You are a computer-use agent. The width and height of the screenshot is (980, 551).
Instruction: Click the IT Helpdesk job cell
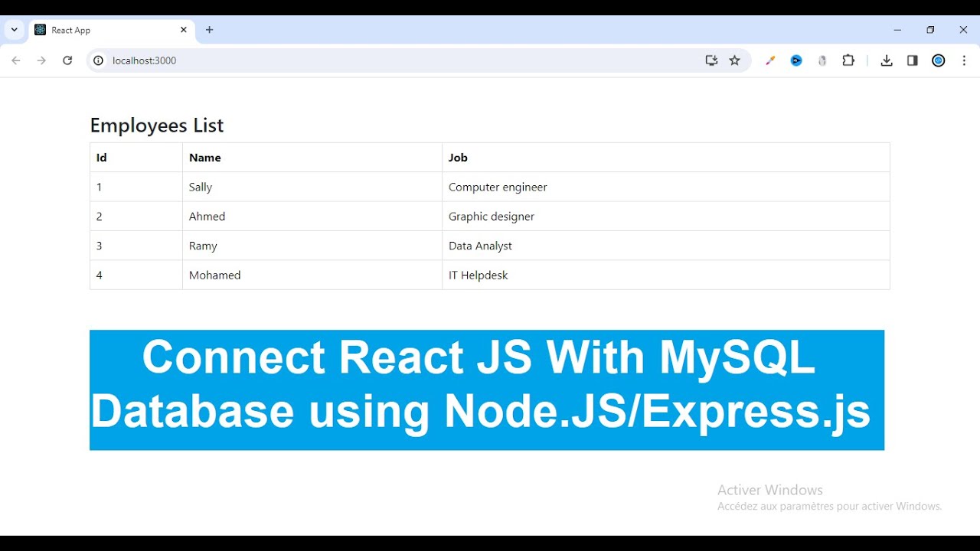pos(666,275)
